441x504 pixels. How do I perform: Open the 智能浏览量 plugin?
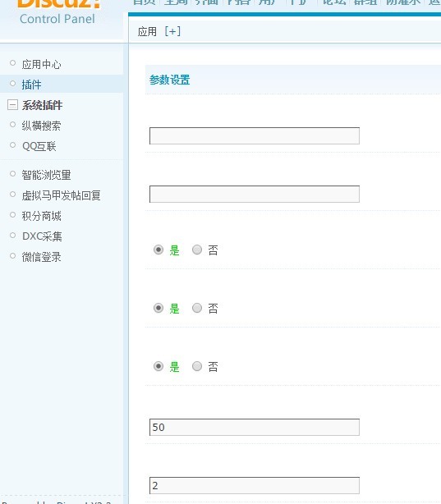pos(46,175)
